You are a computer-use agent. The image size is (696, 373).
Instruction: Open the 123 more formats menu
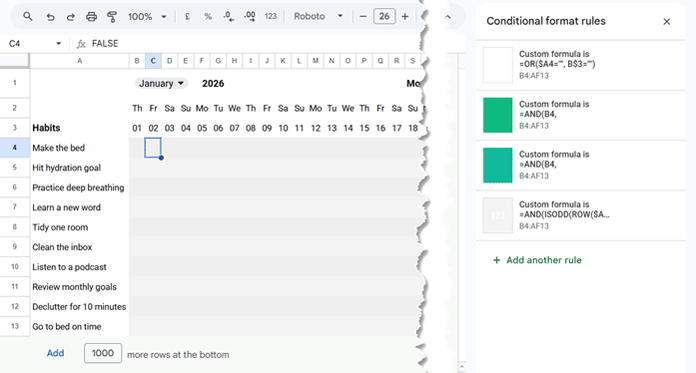click(x=270, y=16)
